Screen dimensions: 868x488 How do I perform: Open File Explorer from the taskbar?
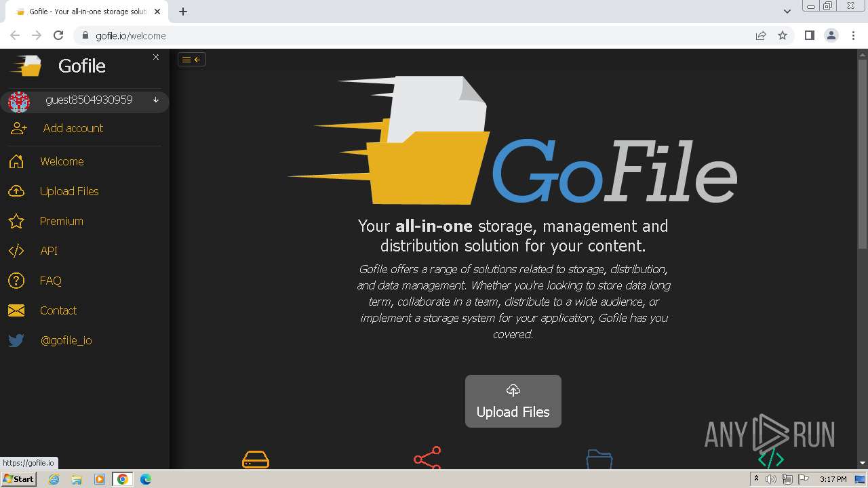(x=77, y=479)
